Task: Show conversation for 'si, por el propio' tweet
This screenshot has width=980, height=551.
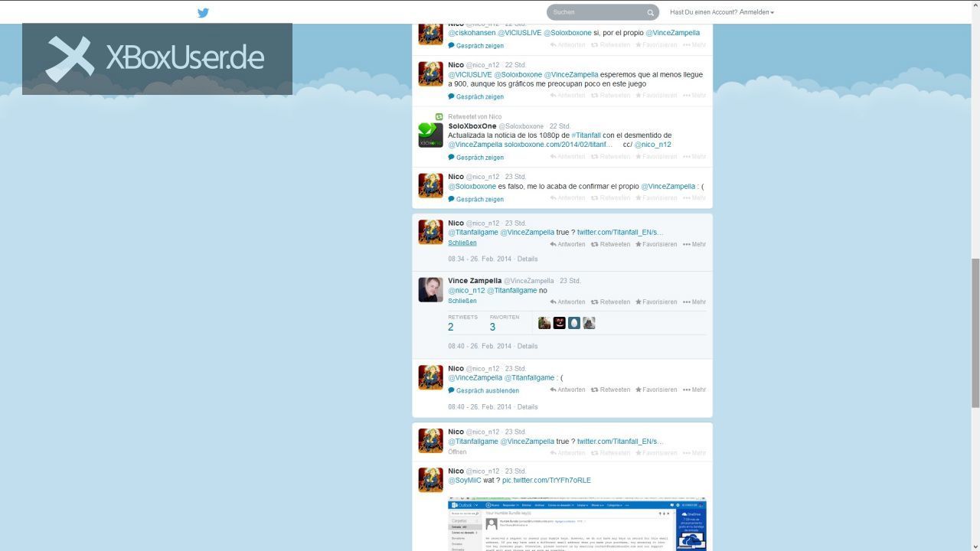Action: tap(475, 46)
